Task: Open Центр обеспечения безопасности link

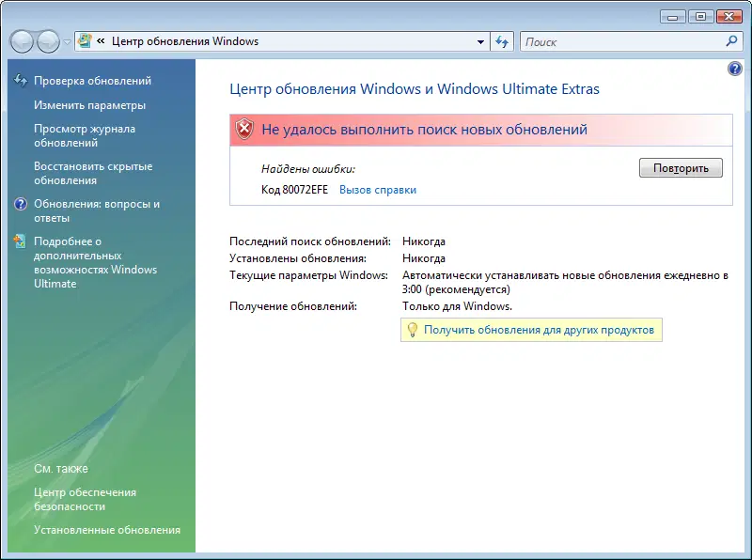Action: point(85,499)
